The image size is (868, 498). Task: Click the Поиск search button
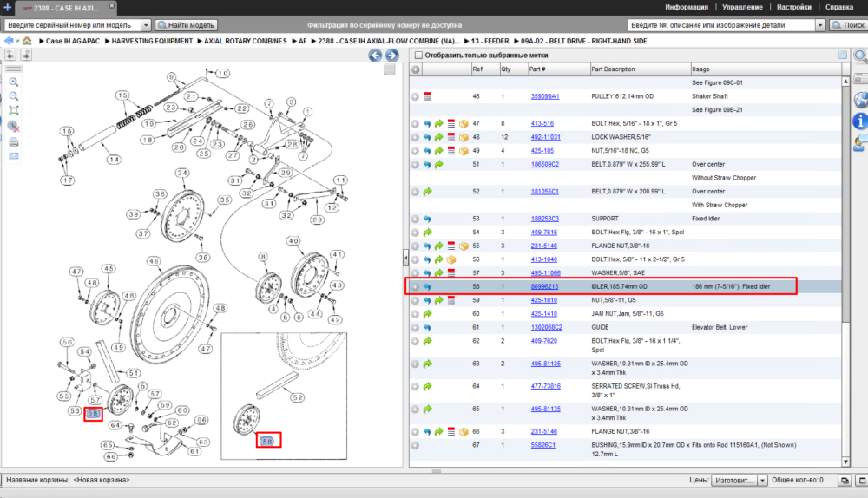(848, 25)
